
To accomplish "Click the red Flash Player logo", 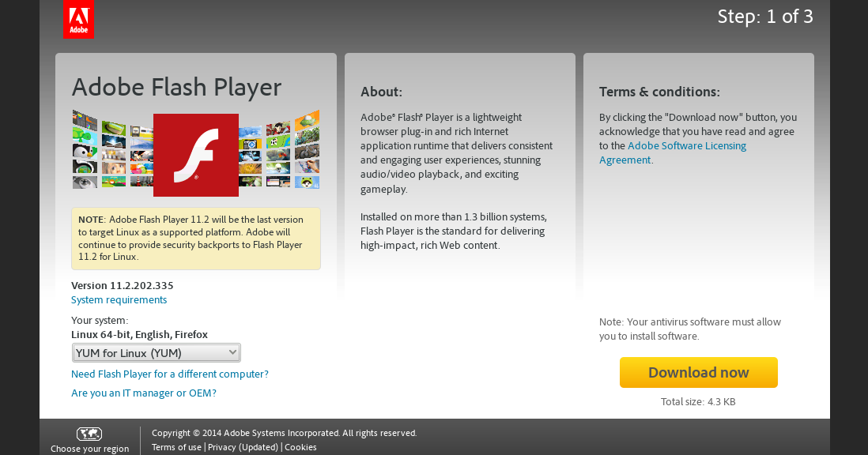I will click(196, 155).
